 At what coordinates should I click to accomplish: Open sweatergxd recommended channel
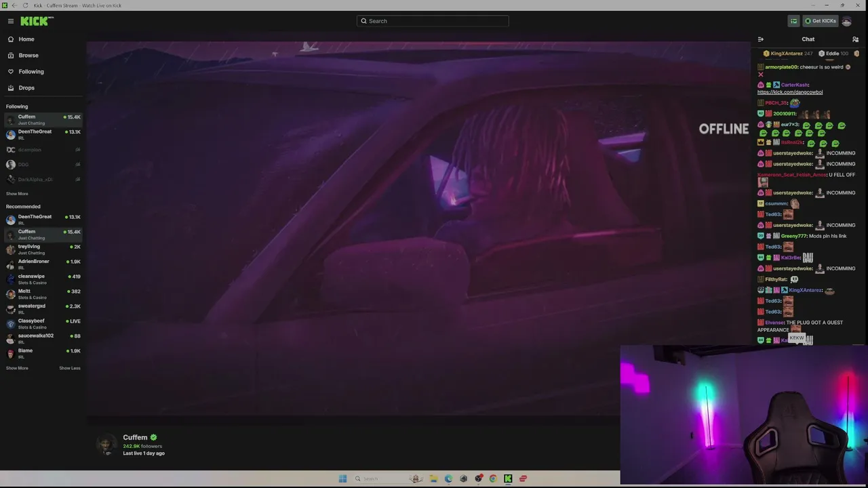point(43,309)
